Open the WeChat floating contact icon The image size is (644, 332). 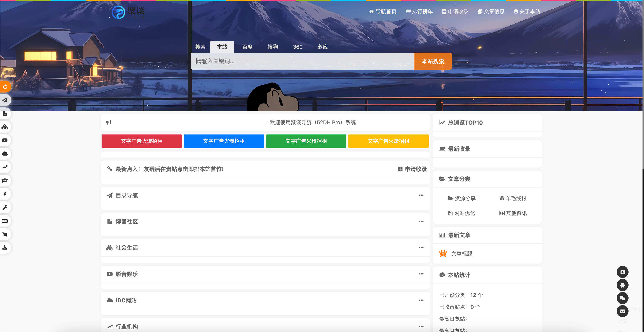pos(623,298)
